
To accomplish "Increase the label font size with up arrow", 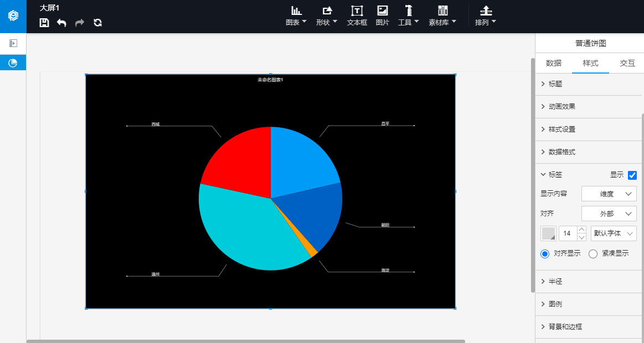I will (x=581, y=230).
